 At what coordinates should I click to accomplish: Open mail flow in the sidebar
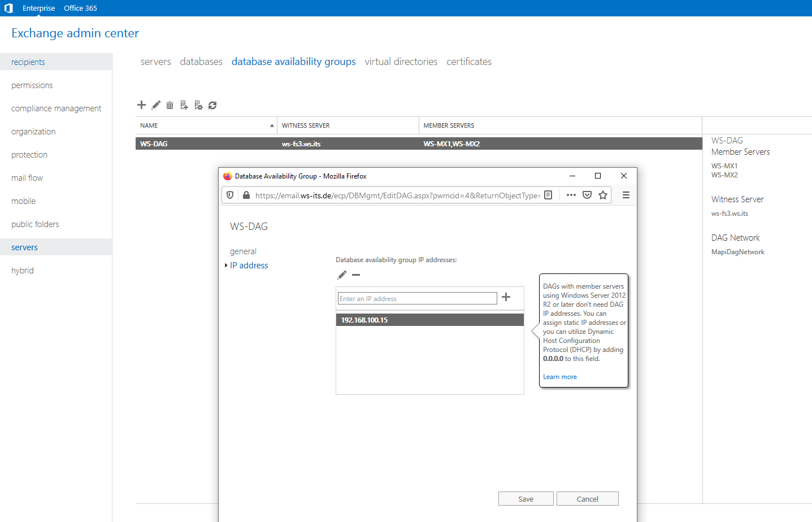click(x=56, y=178)
